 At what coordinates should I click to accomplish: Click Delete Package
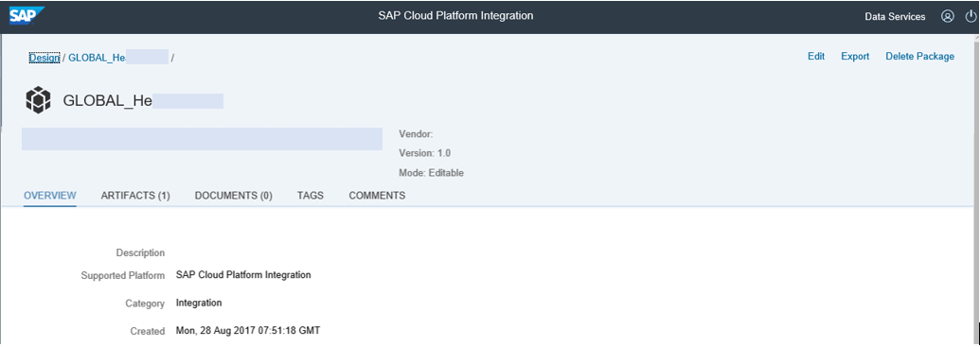click(x=920, y=56)
